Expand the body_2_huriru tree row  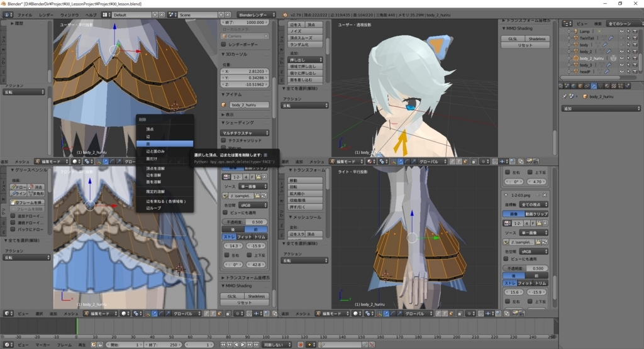pyautogui.click(x=569, y=58)
